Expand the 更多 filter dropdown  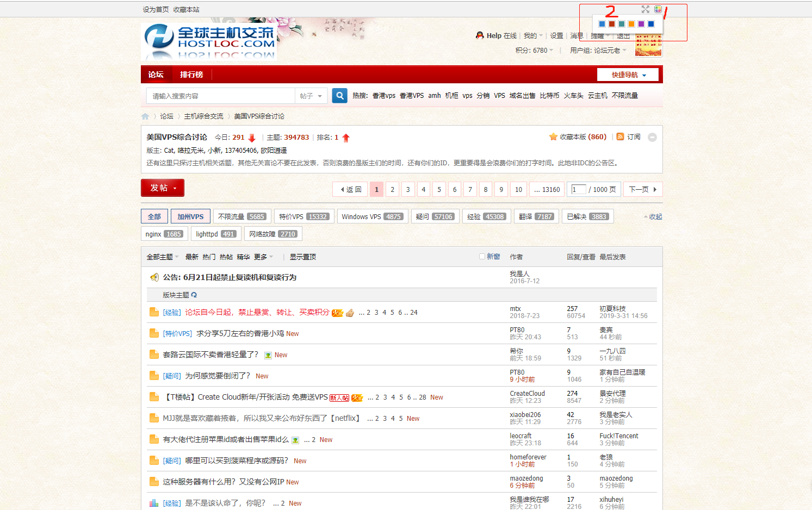pyautogui.click(x=264, y=257)
